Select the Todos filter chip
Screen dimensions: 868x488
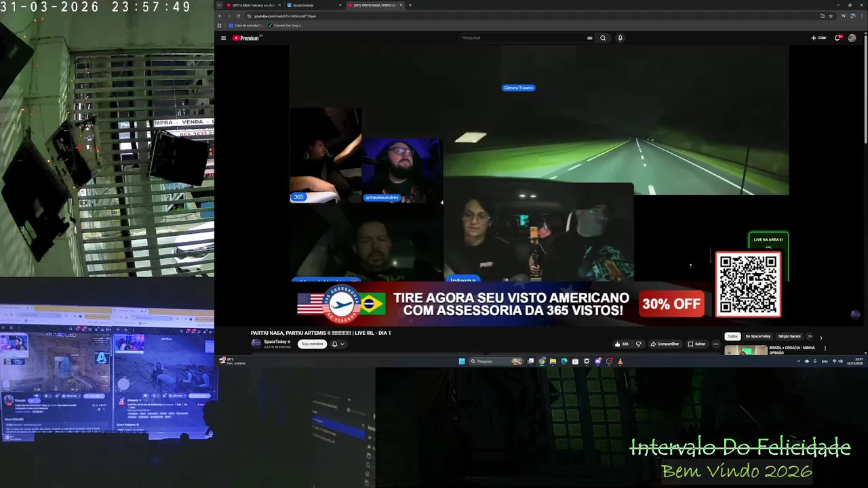pos(732,336)
